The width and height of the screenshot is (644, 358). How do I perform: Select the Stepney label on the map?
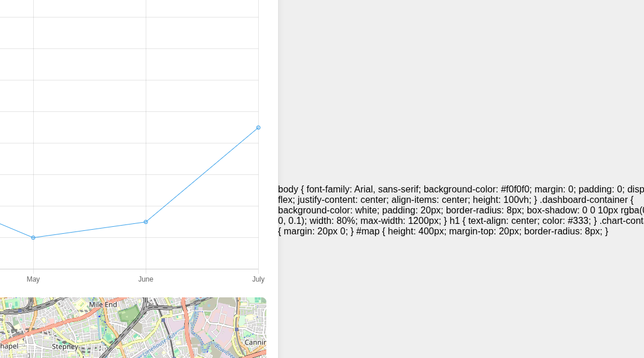click(x=65, y=346)
